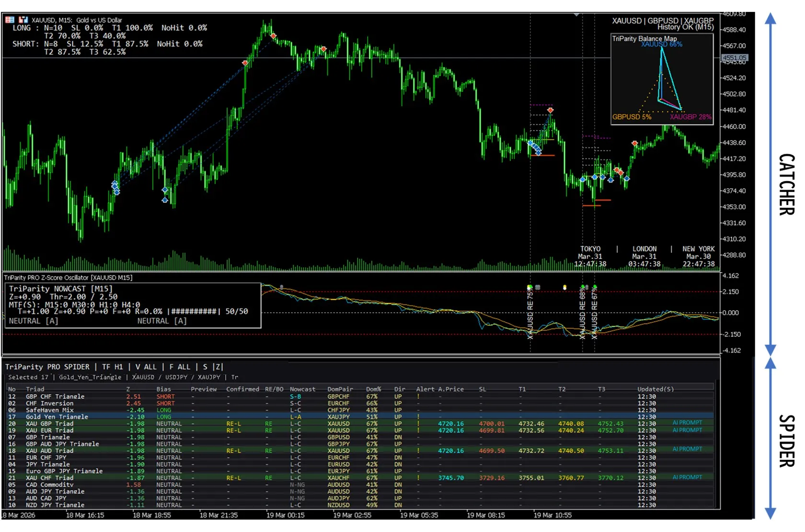Screen dimensions: 805x532
Task: Click the Bias column header
Action: tap(163, 389)
